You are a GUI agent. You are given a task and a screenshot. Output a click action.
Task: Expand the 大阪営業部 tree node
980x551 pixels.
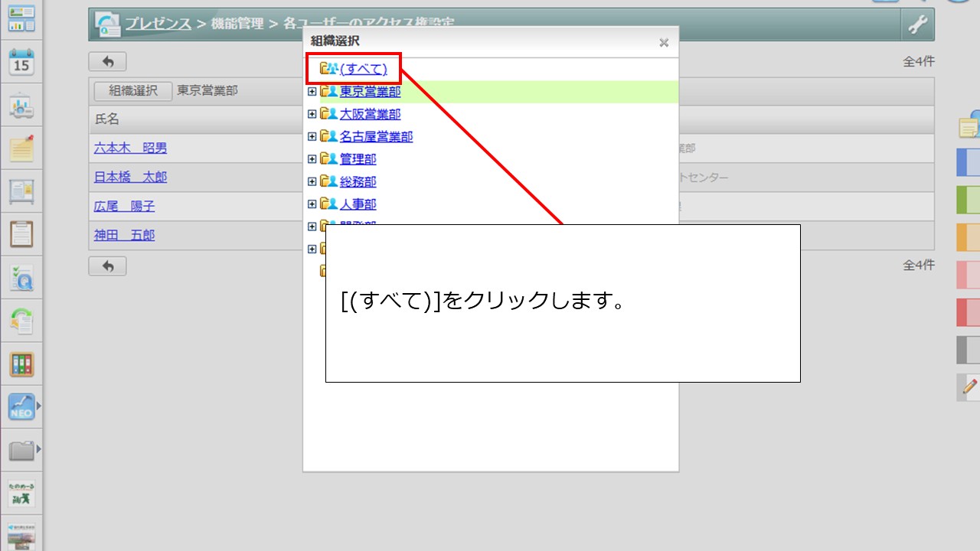point(312,114)
